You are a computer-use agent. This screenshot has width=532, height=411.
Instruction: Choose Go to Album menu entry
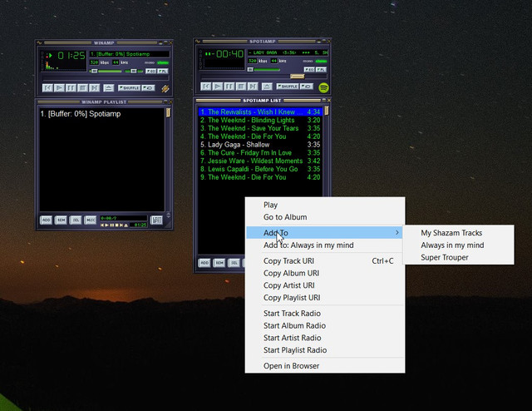pyautogui.click(x=325, y=217)
